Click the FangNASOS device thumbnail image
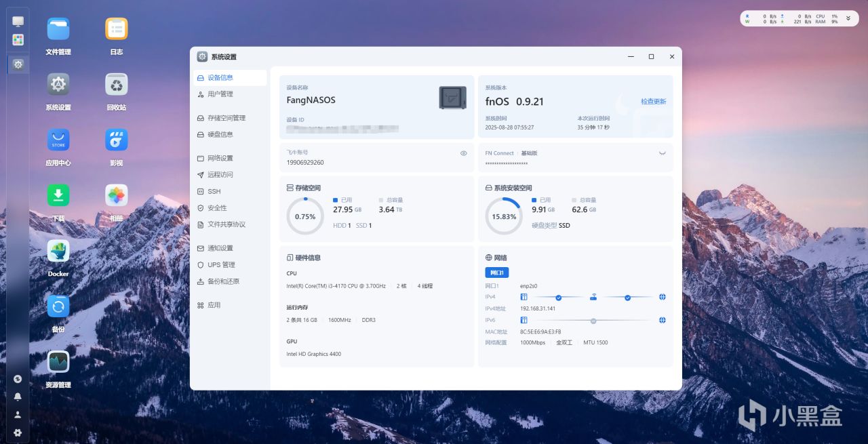 tap(452, 98)
